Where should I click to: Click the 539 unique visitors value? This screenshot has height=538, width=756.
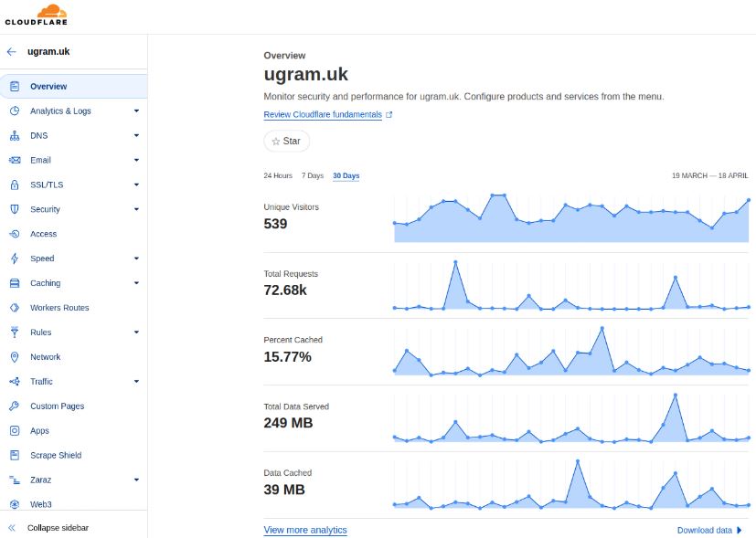[275, 224]
